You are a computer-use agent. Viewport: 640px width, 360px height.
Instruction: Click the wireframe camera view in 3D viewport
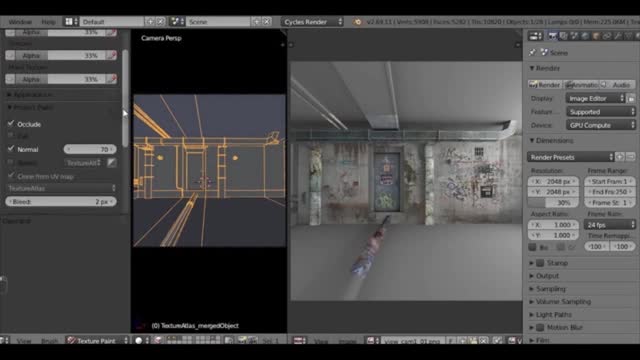(x=209, y=171)
